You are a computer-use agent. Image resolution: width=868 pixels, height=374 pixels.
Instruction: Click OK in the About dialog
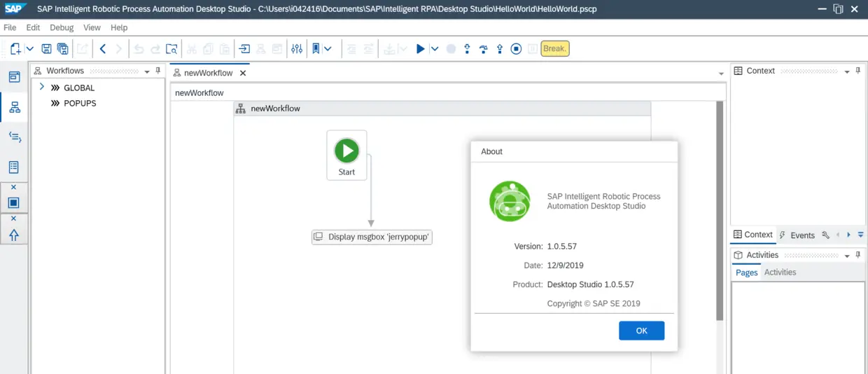[641, 331]
